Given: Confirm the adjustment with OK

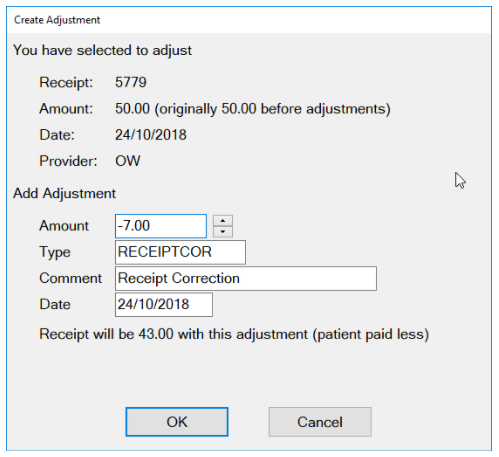Looking at the screenshot, I should [177, 422].
